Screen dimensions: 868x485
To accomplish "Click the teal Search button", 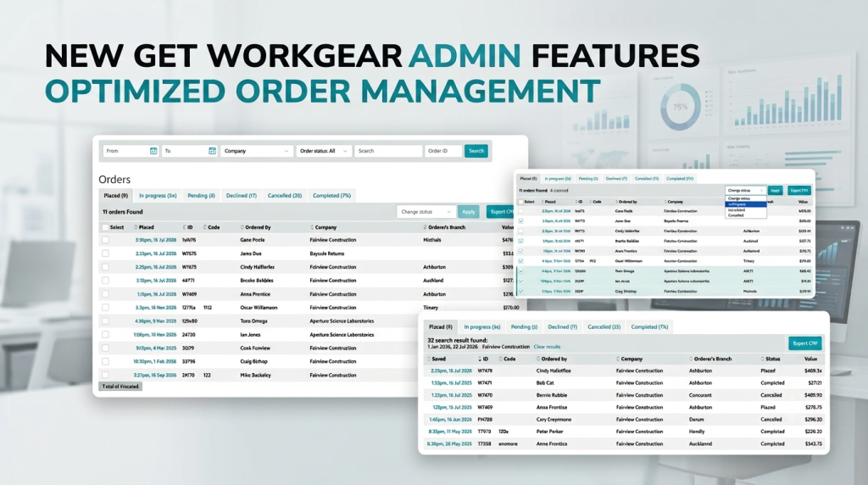I will 476,151.
